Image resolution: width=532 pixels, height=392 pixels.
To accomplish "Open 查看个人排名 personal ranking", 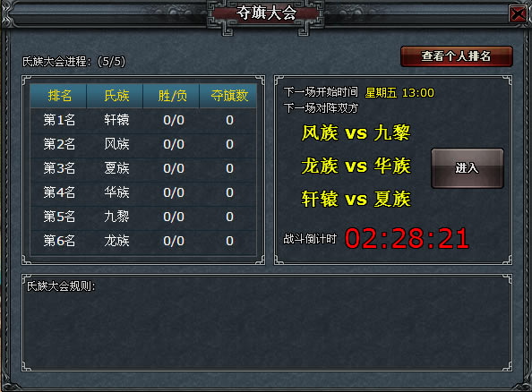I will [x=457, y=56].
